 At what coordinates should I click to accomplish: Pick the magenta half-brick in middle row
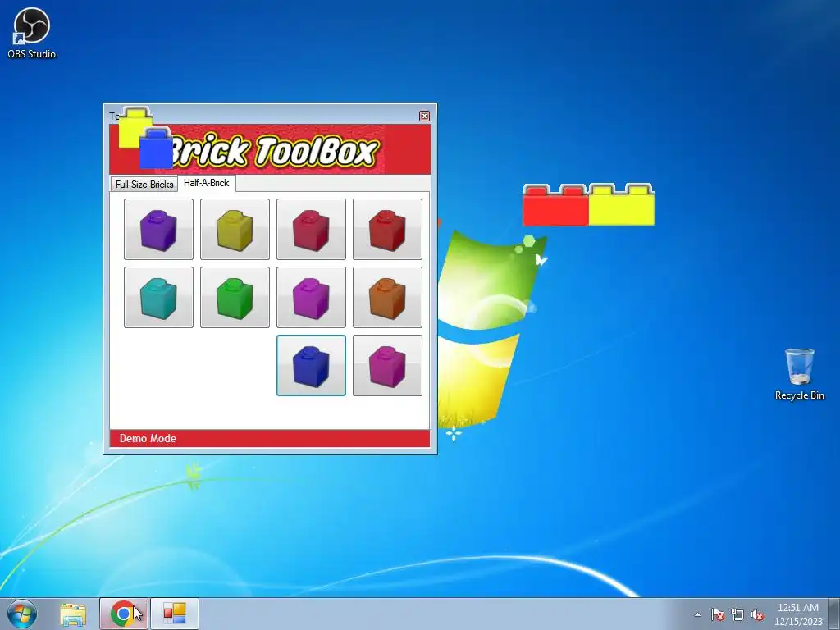pos(311,297)
